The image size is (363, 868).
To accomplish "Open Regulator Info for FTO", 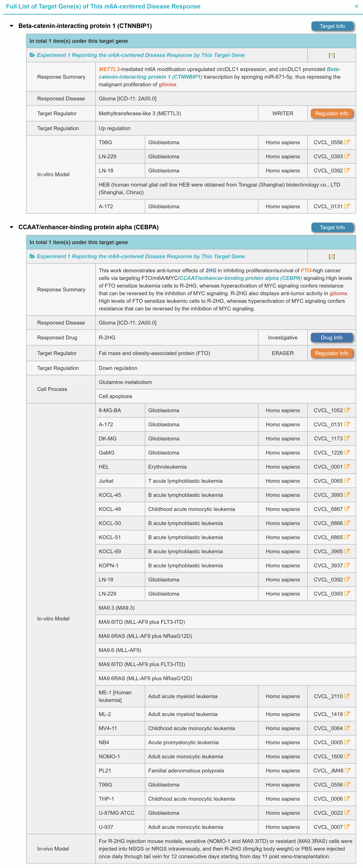I will [331, 353].
